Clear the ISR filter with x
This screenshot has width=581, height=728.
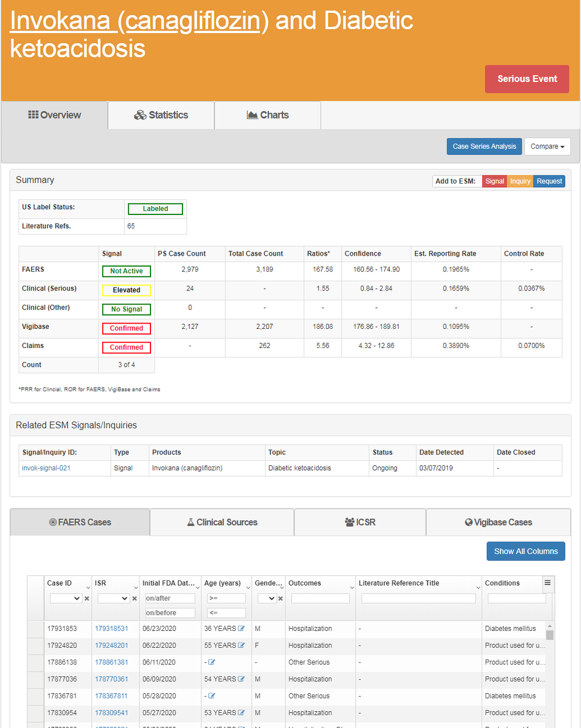(x=134, y=598)
